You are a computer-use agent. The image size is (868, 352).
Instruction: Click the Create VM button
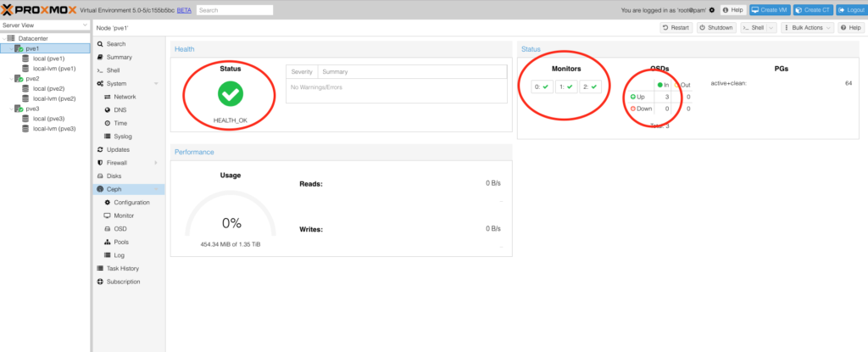770,10
